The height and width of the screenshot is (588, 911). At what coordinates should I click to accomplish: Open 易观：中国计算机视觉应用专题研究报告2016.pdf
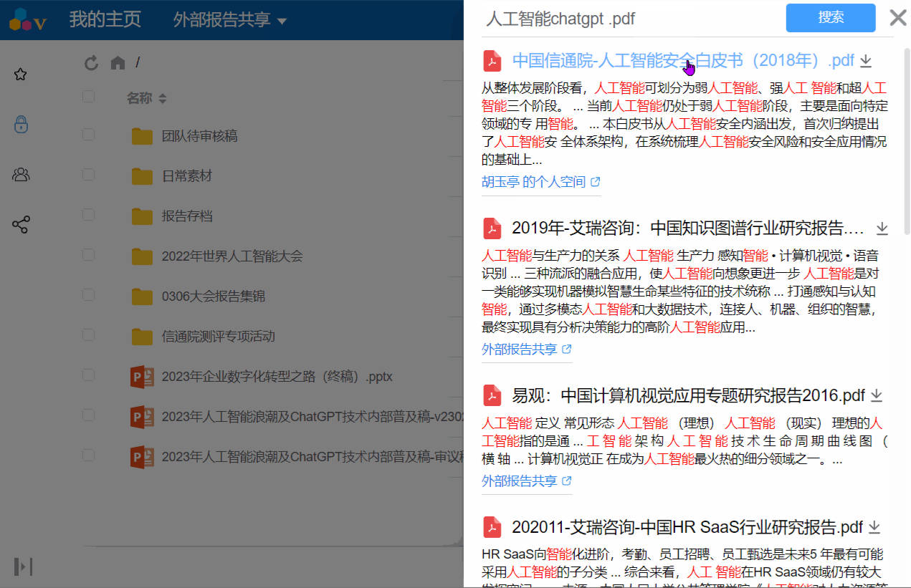688,395
